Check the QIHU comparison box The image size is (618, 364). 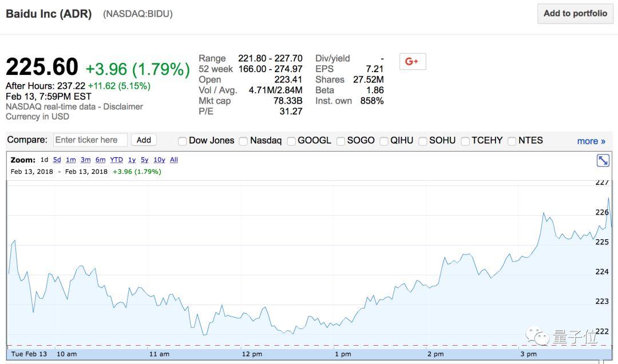click(384, 141)
